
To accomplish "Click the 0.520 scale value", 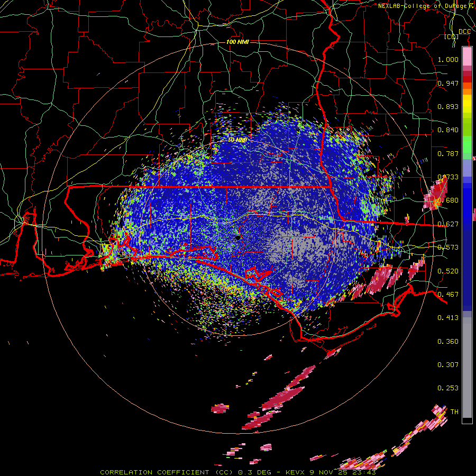I will click(x=448, y=271).
